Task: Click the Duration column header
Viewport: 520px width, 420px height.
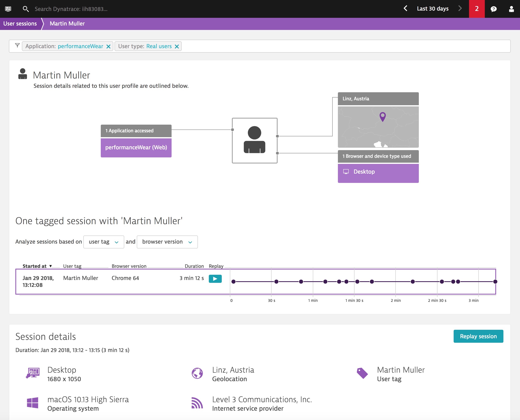Action: (x=194, y=266)
